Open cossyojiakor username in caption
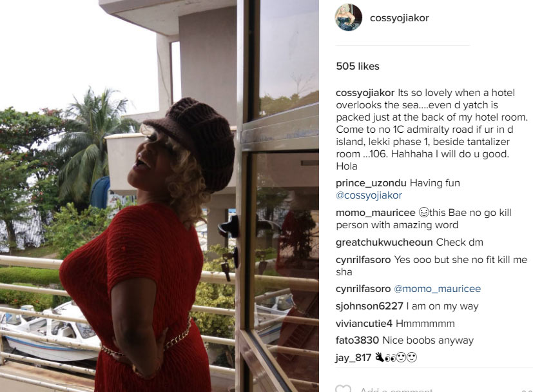Image resolution: width=533 pixels, height=392 pixels. tap(365, 93)
